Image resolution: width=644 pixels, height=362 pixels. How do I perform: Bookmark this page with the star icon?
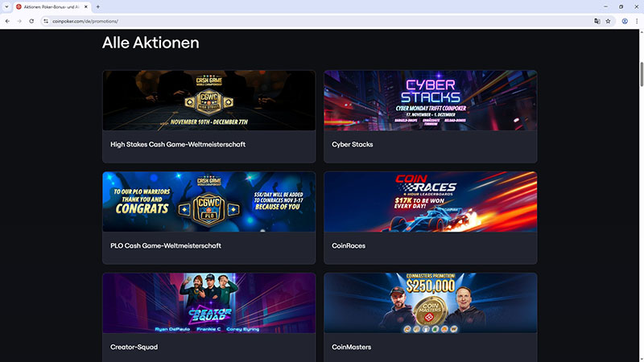(x=608, y=21)
